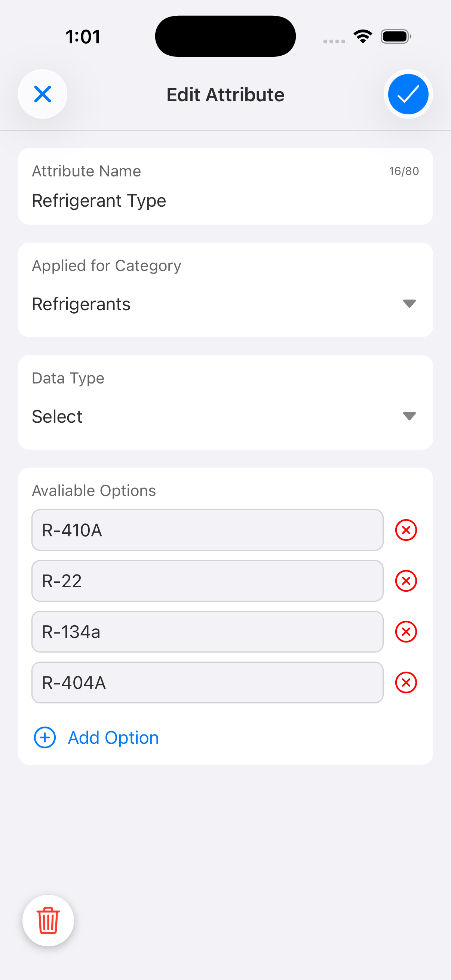Image resolution: width=451 pixels, height=980 pixels.
Task: Tap the Wi-Fi status icon
Action: [x=363, y=37]
